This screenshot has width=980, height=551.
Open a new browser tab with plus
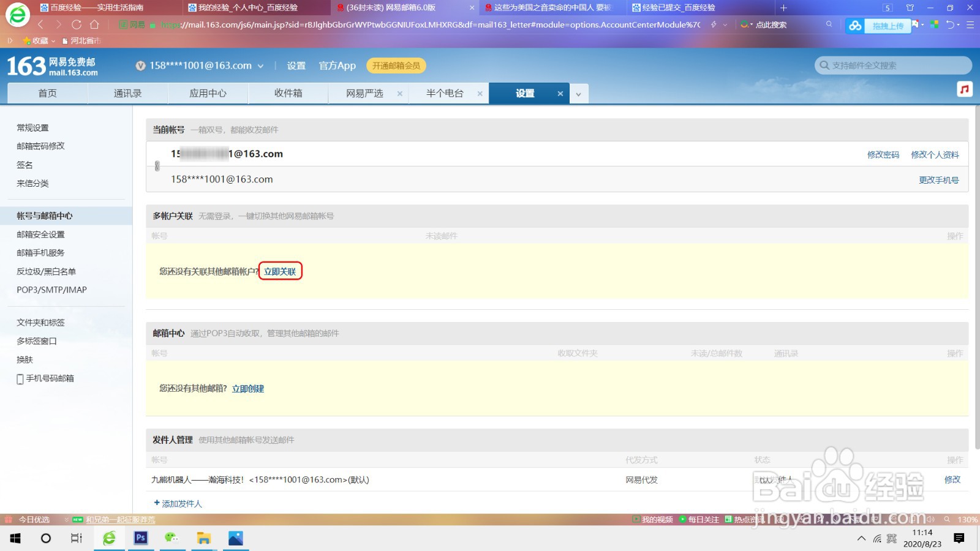click(783, 8)
